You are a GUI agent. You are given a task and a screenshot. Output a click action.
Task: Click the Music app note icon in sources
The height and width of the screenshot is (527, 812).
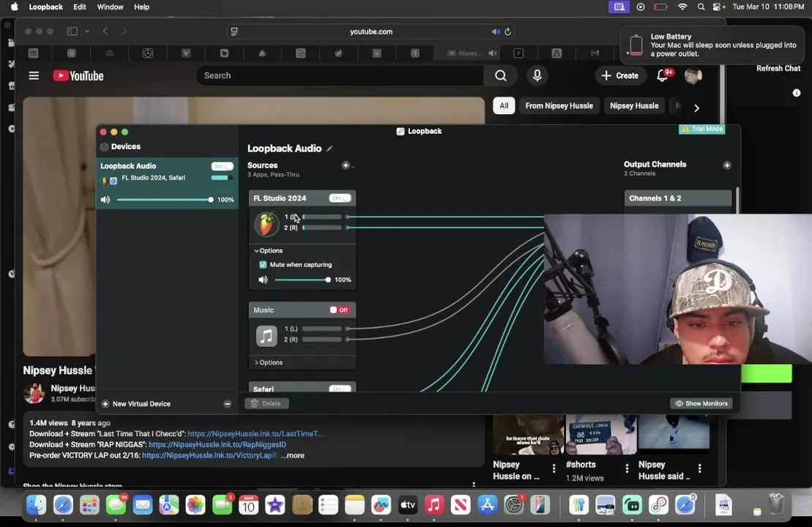point(267,336)
